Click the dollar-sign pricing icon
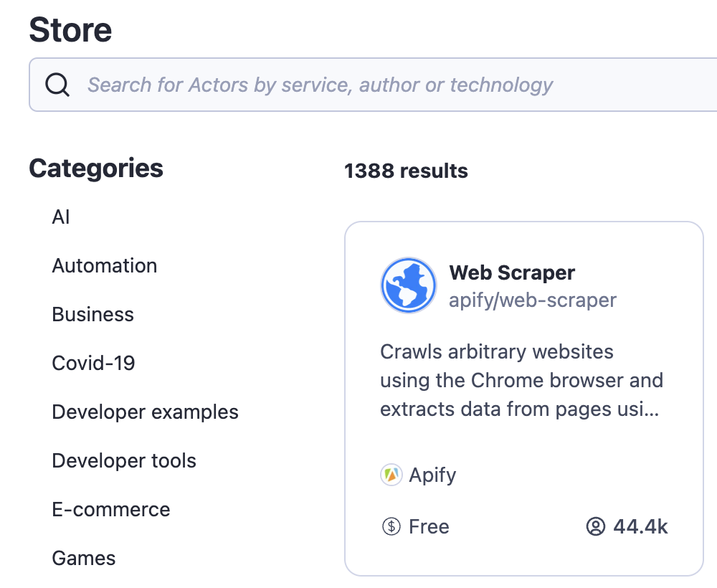Viewport: 717px width, 588px height. pos(390,526)
